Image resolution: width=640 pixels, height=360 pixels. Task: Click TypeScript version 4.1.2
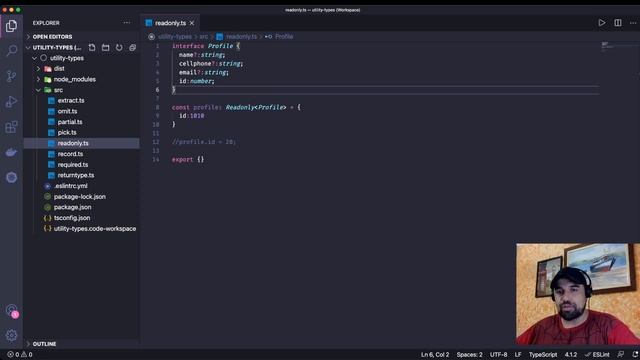pos(571,355)
